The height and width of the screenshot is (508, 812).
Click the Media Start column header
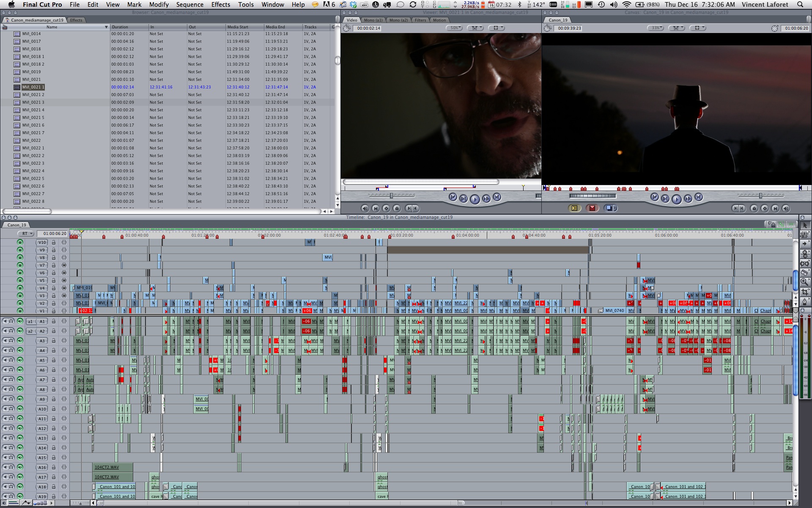pos(245,27)
